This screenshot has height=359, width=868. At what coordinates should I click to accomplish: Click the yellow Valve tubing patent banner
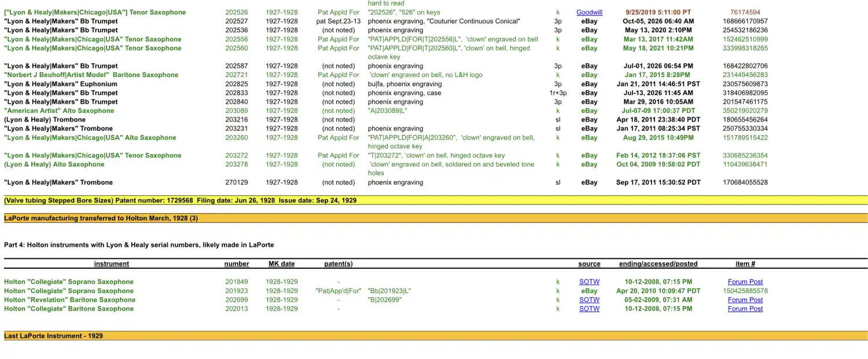[x=436, y=200]
